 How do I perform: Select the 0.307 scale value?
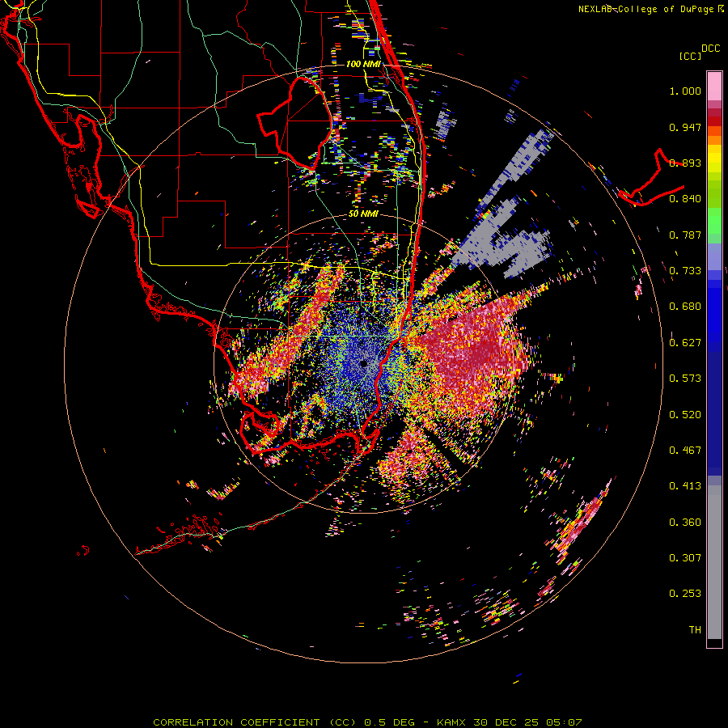coord(685,558)
